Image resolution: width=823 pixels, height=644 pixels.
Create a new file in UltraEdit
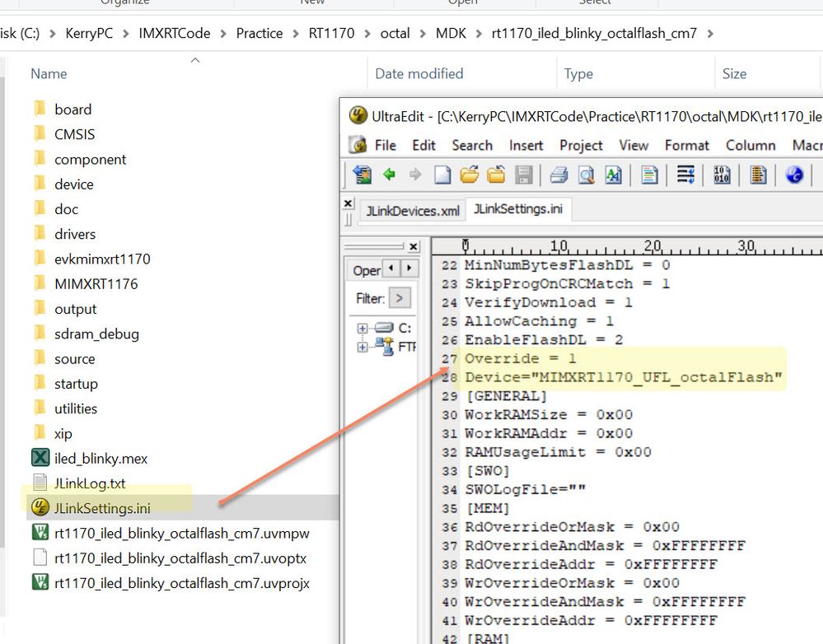[x=442, y=175]
